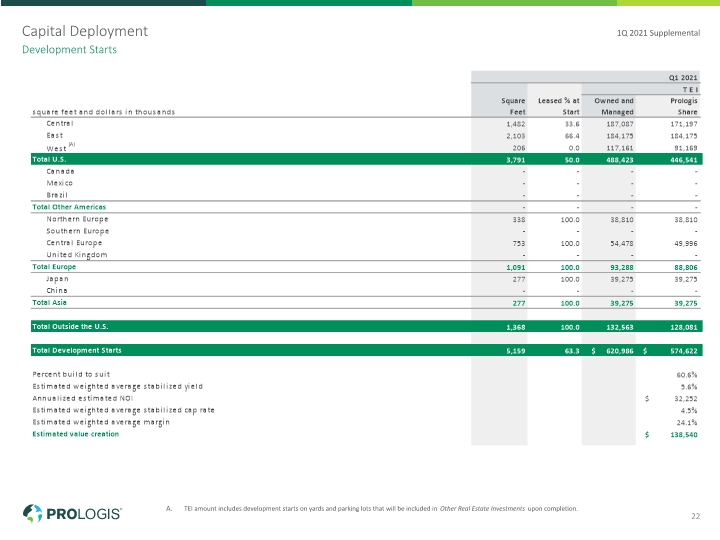Image resolution: width=720 pixels, height=540 pixels.
Task: Click the Total Europe row label
Action: (x=54, y=267)
